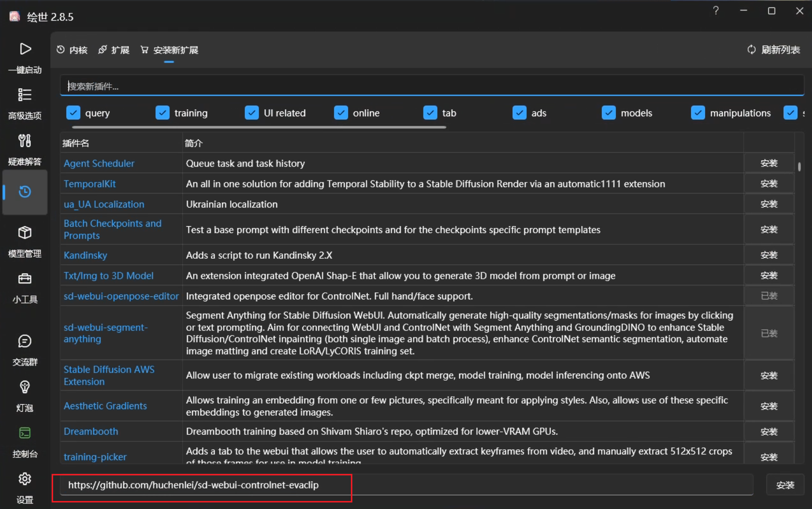
Task: Open the TemporalKit link
Action: [90, 184]
